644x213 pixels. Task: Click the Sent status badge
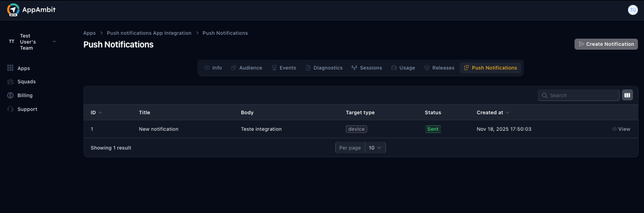pyautogui.click(x=433, y=129)
